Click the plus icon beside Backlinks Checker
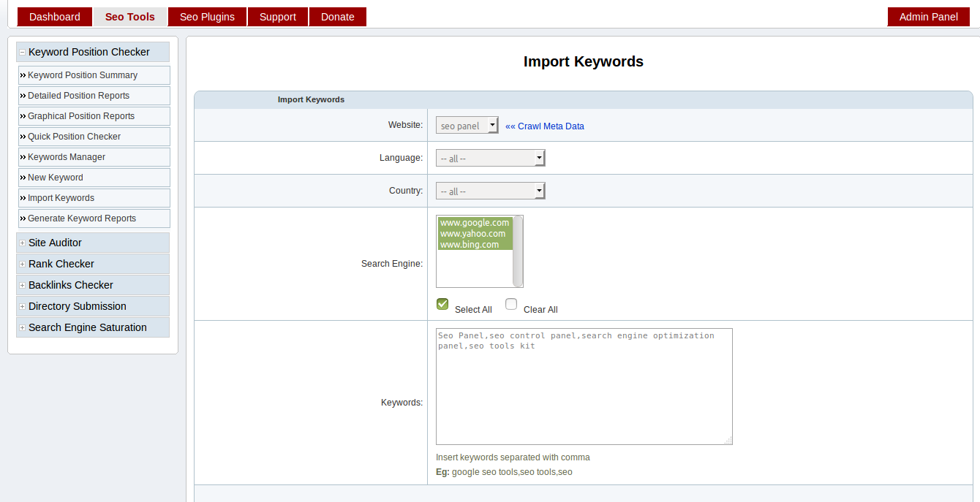The height and width of the screenshot is (502, 980). click(x=23, y=286)
